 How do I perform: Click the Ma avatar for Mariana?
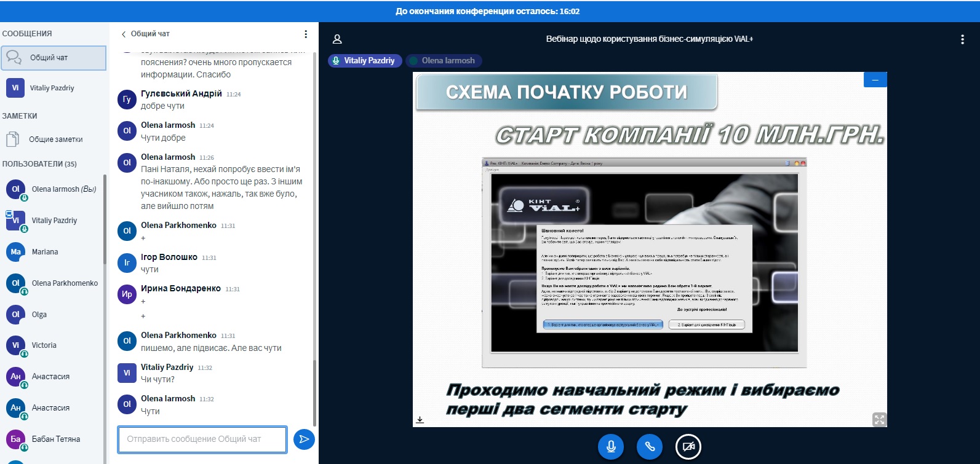[15, 251]
